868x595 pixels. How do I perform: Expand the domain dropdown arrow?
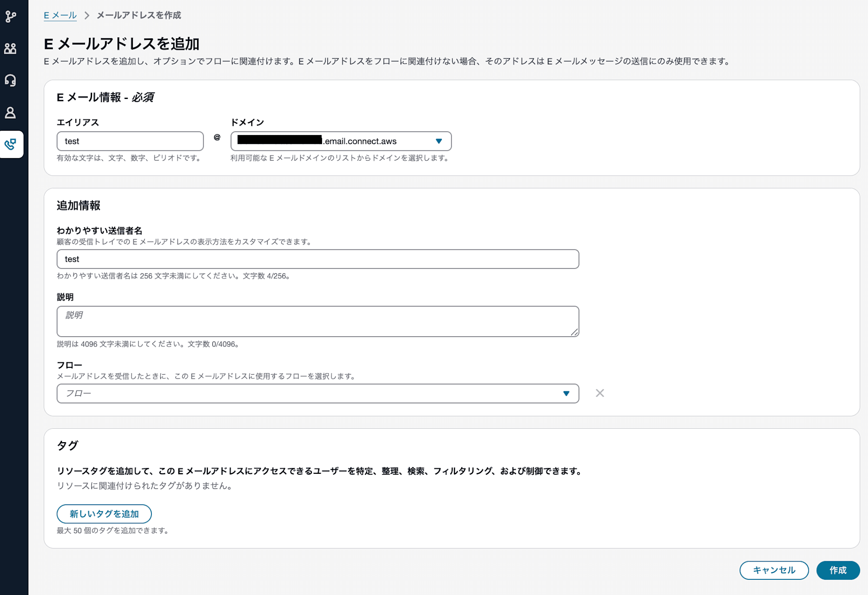tap(439, 141)
